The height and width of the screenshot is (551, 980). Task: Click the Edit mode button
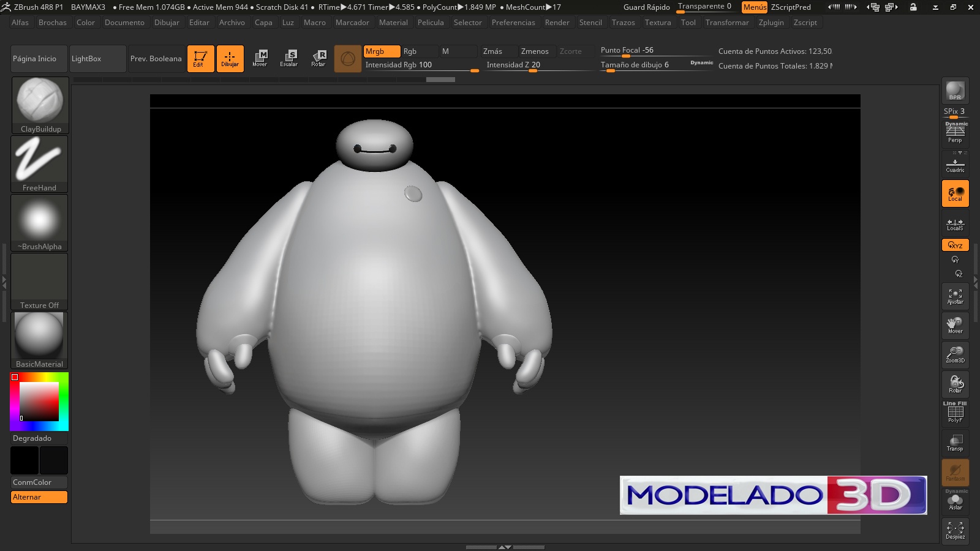click(x=201, y=59)
